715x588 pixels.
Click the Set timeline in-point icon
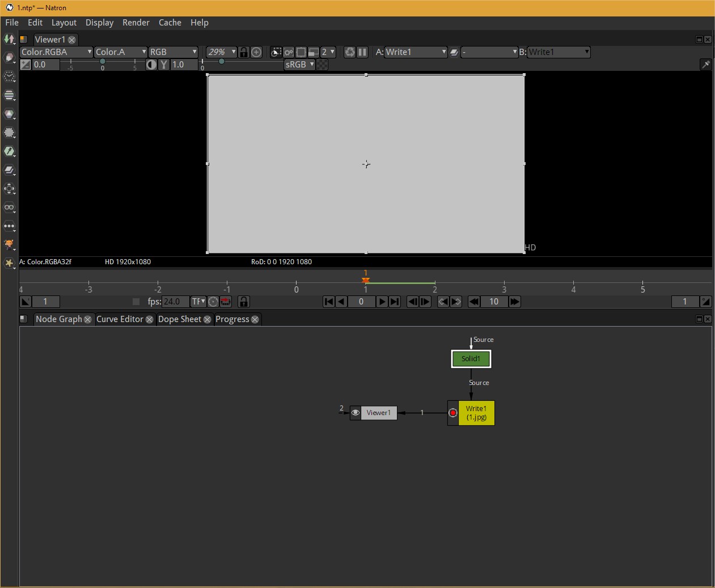tap(26, 302)
